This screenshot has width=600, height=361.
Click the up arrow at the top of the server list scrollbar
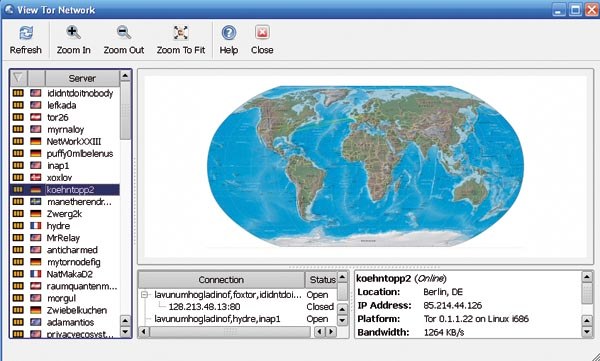tap(125, 76)
